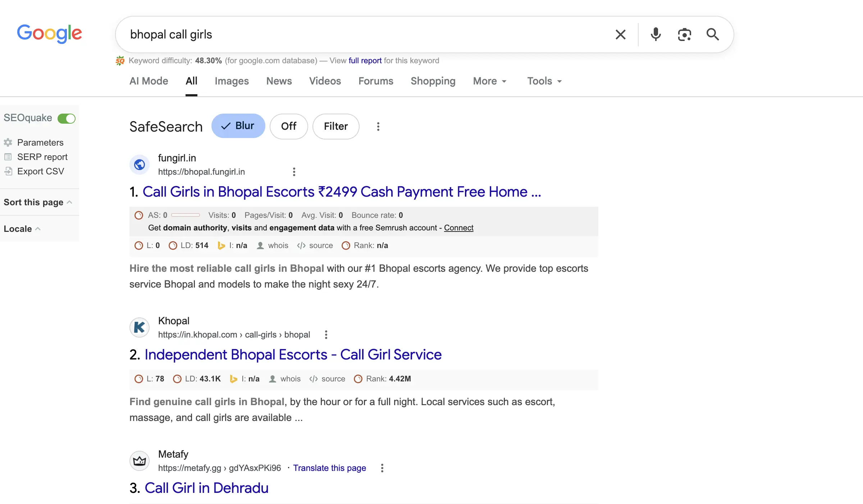Click the LD: 43.1K value for Khopal
Viewport: 863px width, 504px height.
[x=210, y=379]
